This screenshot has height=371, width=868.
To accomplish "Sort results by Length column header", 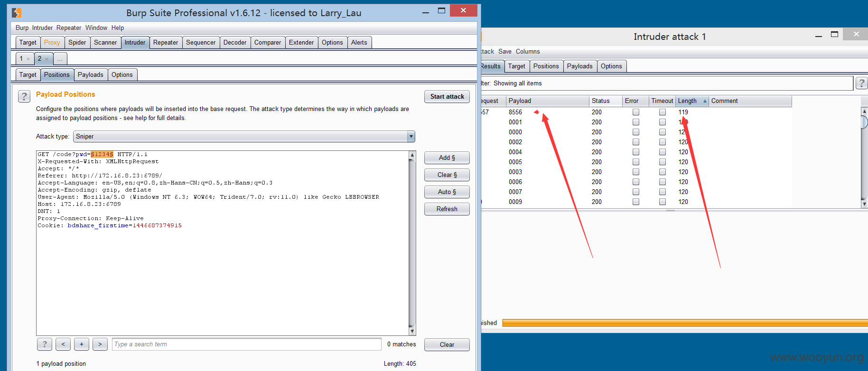I will pyautogui.click(x=692, y=101).
